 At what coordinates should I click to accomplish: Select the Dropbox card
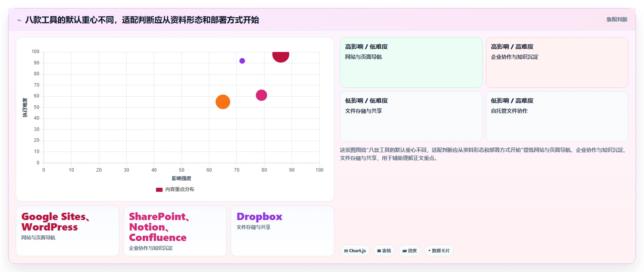[282, 231]
